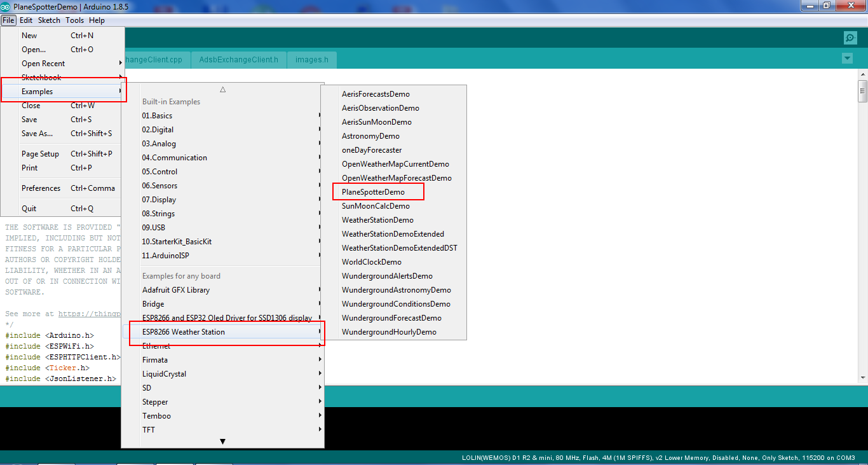Select Save in File menu

(63, 120)
